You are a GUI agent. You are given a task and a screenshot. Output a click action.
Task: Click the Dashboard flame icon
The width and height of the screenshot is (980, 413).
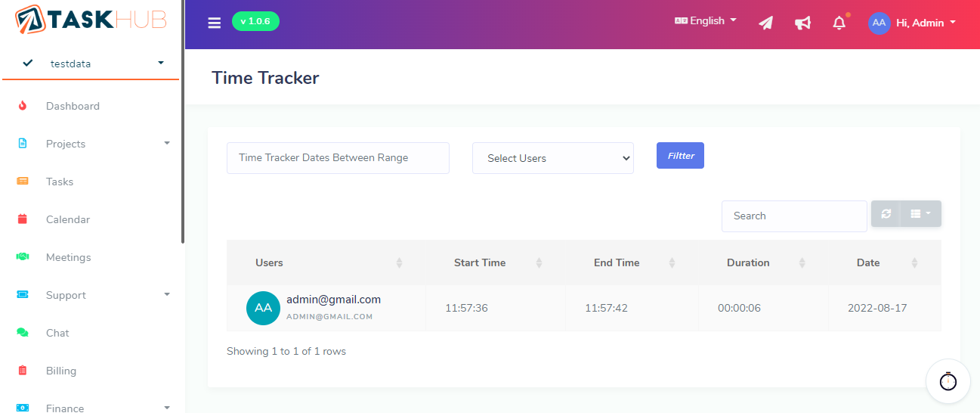pos(23,106)
